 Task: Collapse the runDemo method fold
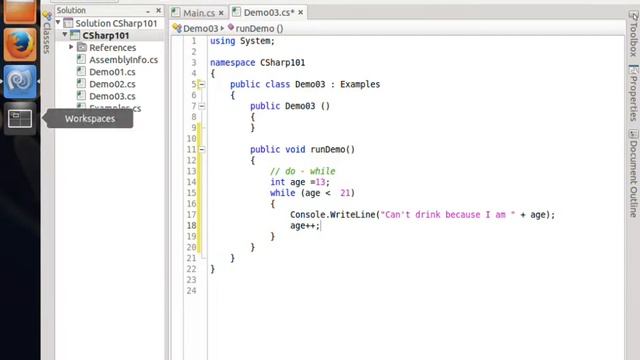[202, 149]
